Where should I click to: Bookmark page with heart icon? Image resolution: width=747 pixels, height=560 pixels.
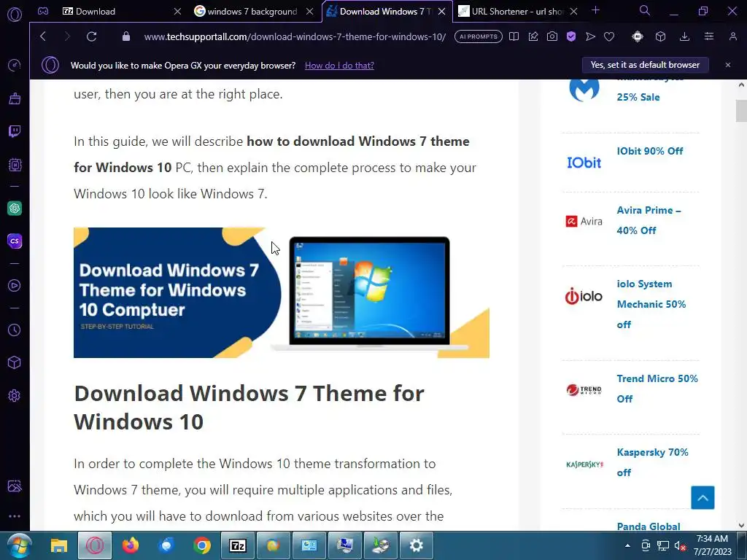609,36
